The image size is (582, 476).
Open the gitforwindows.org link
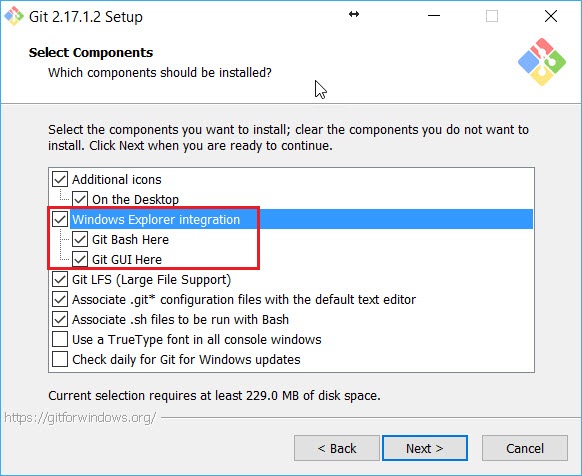[x=80, y=418]
